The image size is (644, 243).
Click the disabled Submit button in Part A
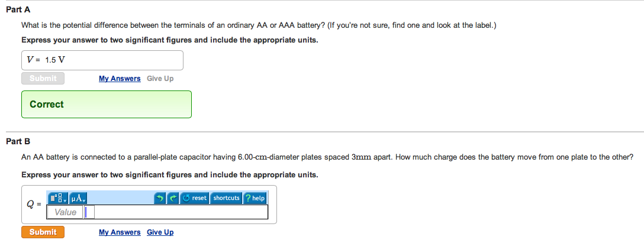[x=43, y=78]
